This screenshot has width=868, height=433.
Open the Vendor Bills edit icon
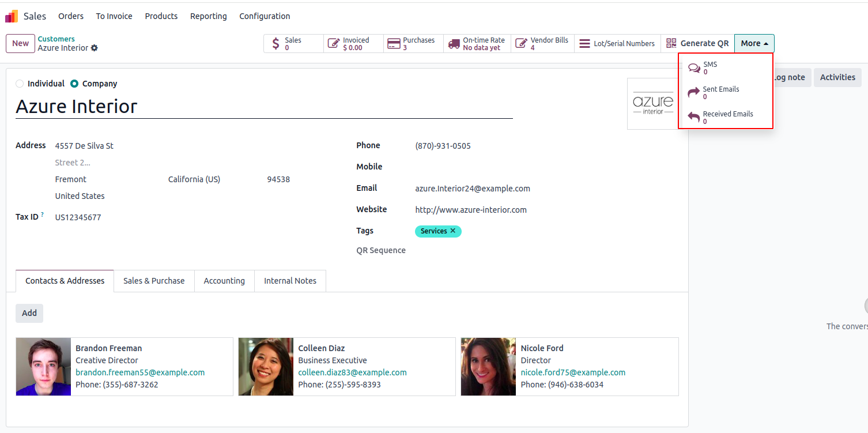521,44
